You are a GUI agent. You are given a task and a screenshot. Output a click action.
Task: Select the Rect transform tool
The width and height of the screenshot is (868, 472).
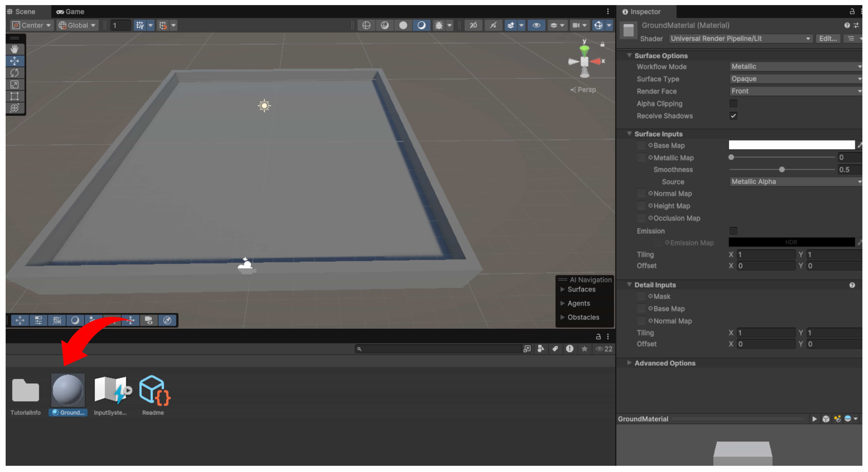tap(15, 96)
